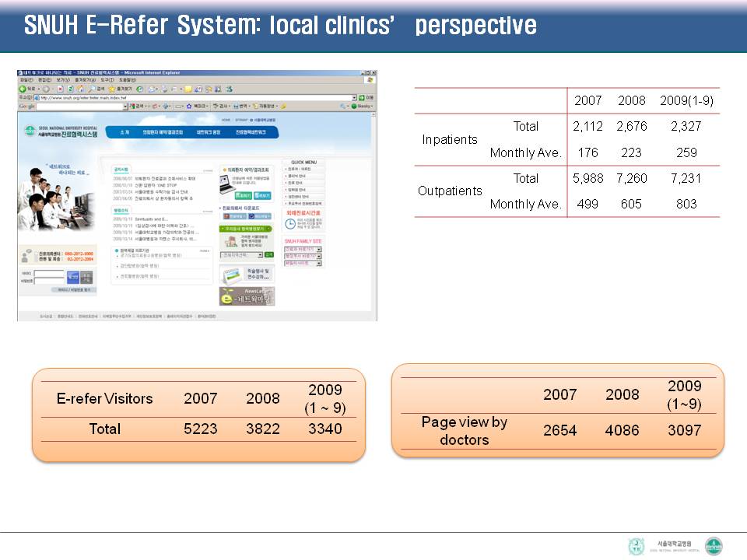Click the page view value 2654
Viewport: 747px width, 560px height.
[559, 430]
